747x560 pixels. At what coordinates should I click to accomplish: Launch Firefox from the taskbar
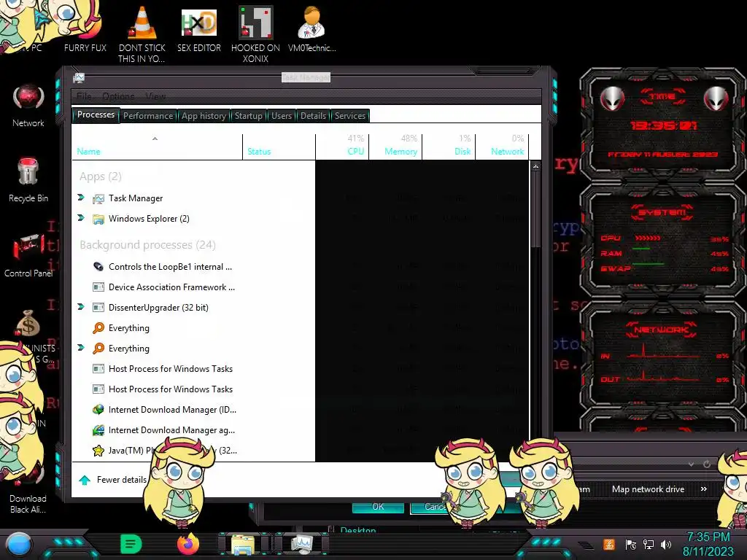point(188,544)
